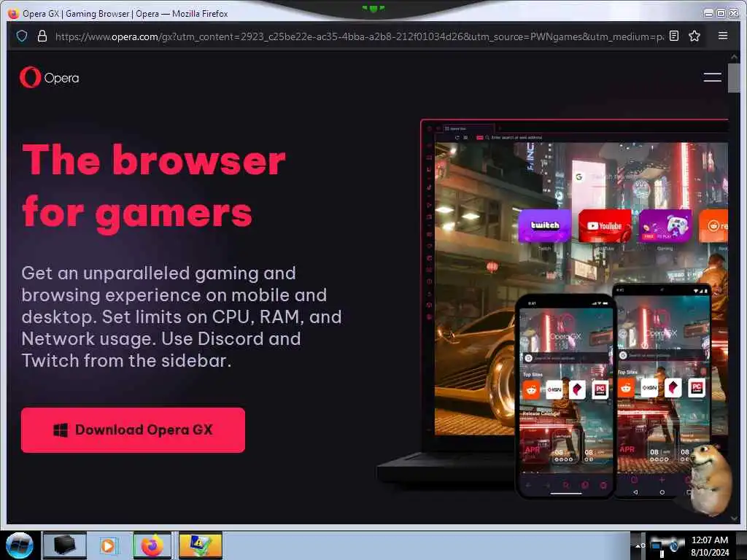
Task: Click the right Android phone mockup image
Action: (662, 392)
